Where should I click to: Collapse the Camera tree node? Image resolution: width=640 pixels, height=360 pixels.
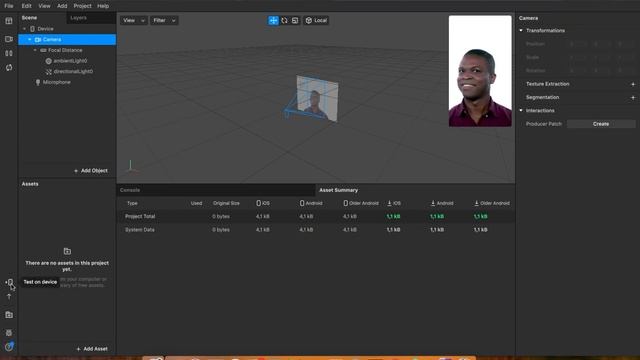click(x=30, y=40)
